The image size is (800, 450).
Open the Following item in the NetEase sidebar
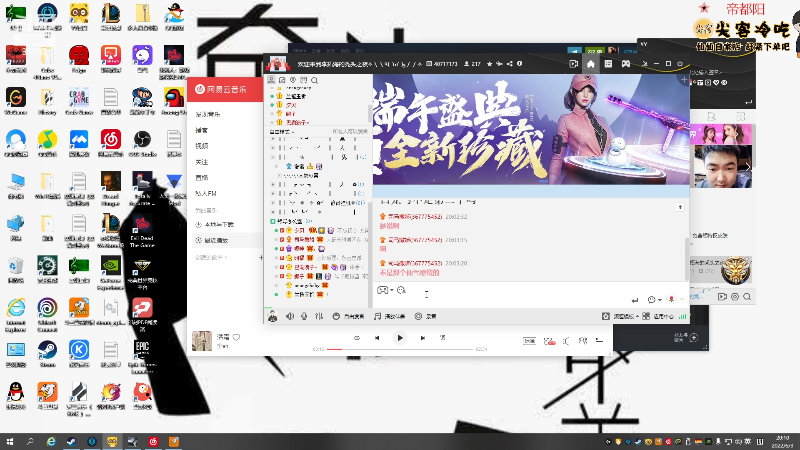click(201, 162)
